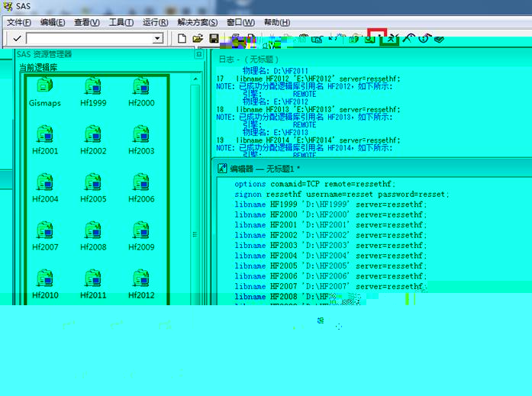The image size is (532, 396).
Task: Click the 'libname HF2003' editor line
Action: (x=330, y=245)
